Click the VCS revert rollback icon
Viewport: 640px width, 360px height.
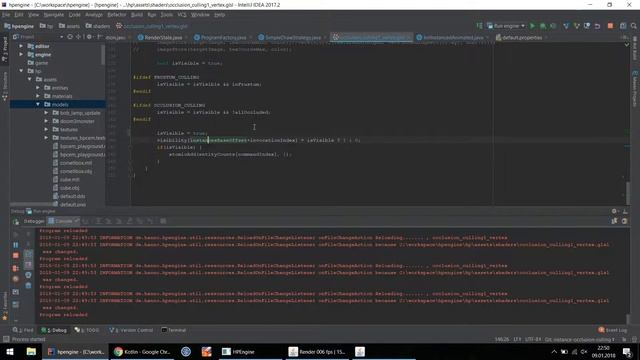click(x=597, y=26)
